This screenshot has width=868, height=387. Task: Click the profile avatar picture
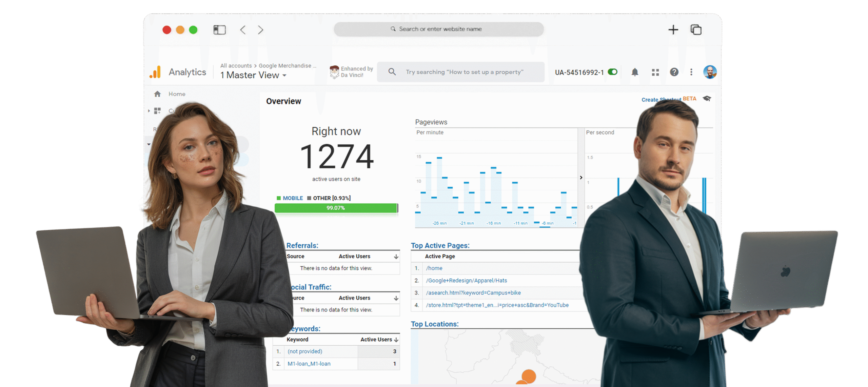[710, 72]
